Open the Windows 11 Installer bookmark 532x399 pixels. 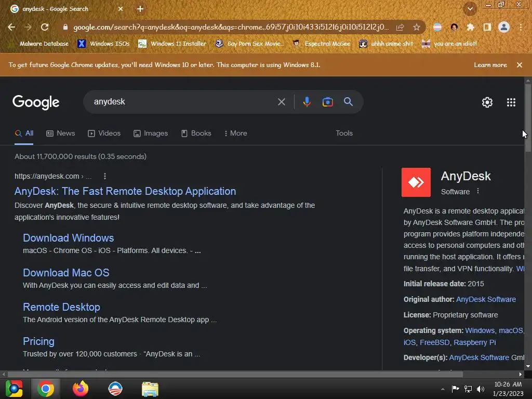point(172,44)
